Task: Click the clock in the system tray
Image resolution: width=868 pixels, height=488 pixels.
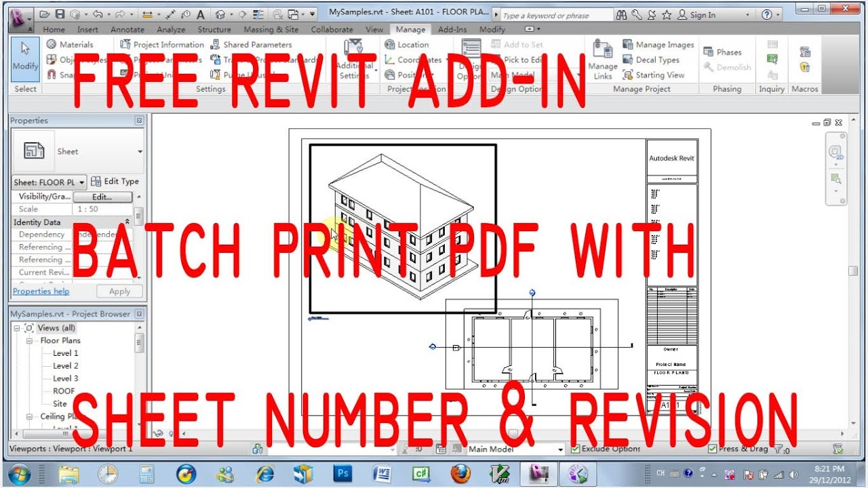Action: (x=829, y=473)
